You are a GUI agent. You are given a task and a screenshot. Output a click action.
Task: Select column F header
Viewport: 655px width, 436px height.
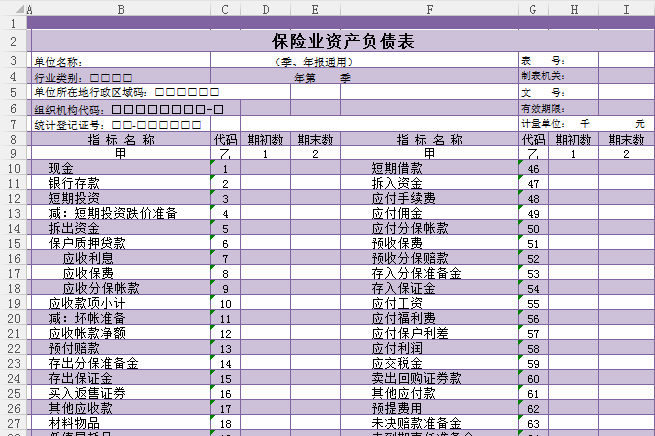click(x=429, y=9)
